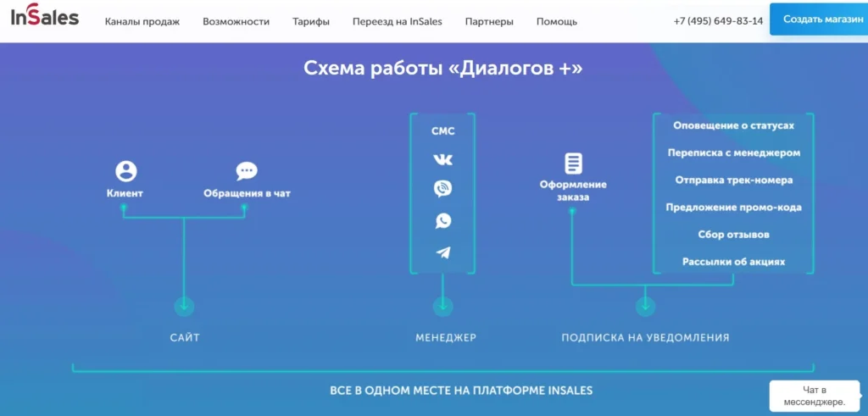Viewport: 868px width, 416px height.
Task: Click the InSales logo
Action: pos(45,17)
